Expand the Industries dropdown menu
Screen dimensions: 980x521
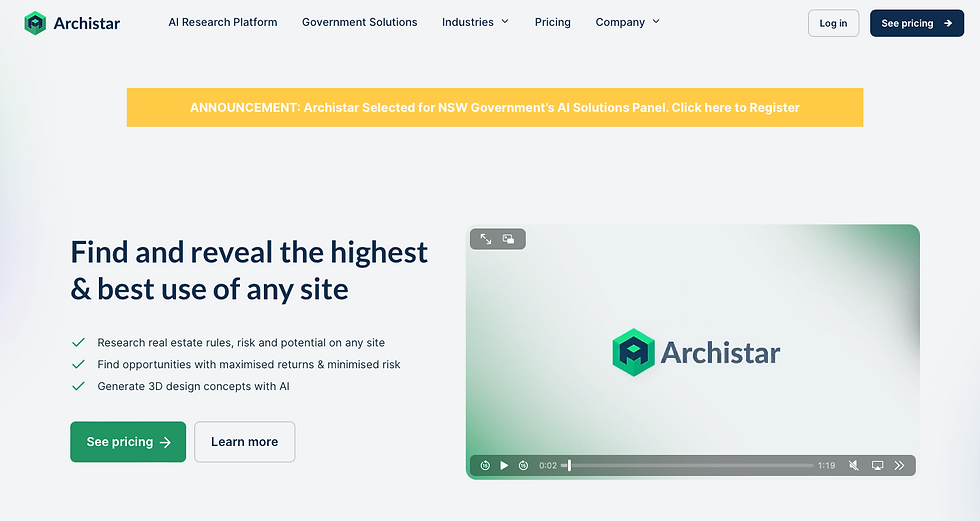tap(475, 22)
